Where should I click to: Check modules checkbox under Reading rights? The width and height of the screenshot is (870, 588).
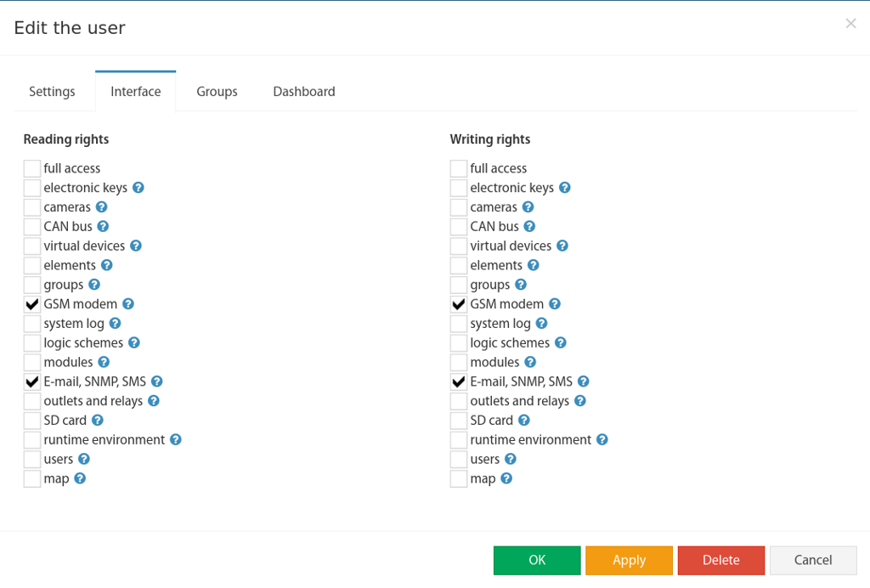coord(32,362)
